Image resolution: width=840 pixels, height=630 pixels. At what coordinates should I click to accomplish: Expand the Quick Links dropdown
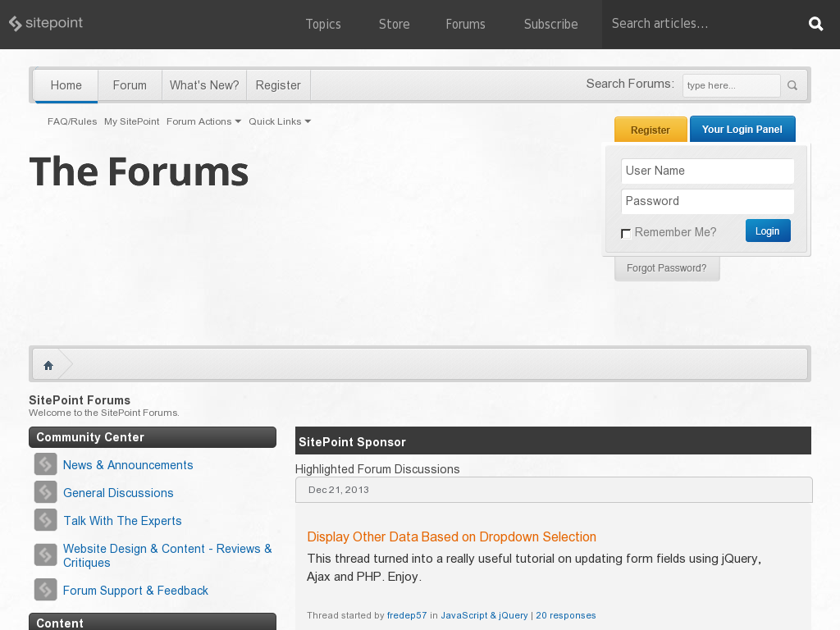280,121
